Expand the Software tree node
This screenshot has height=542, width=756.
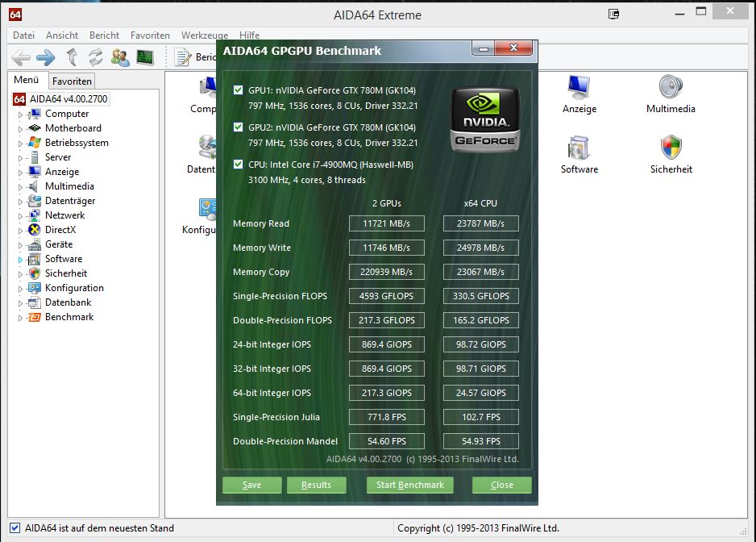20,260
